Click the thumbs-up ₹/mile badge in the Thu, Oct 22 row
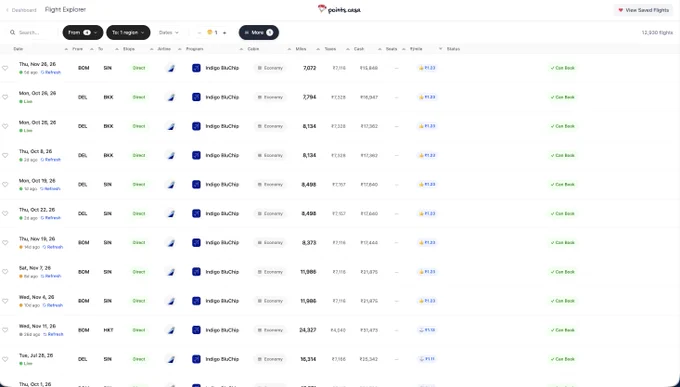Image resolution: width=680 pixels, height=387 pixels. point(427,213)
